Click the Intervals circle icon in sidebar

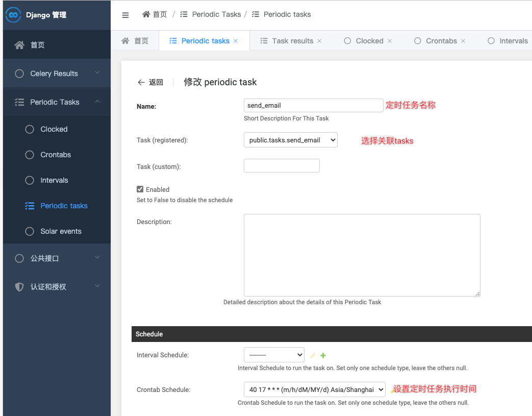30,180
